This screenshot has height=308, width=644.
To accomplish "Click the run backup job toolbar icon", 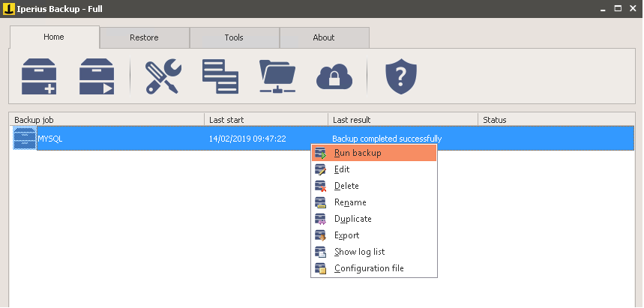I will coord(97,76).
